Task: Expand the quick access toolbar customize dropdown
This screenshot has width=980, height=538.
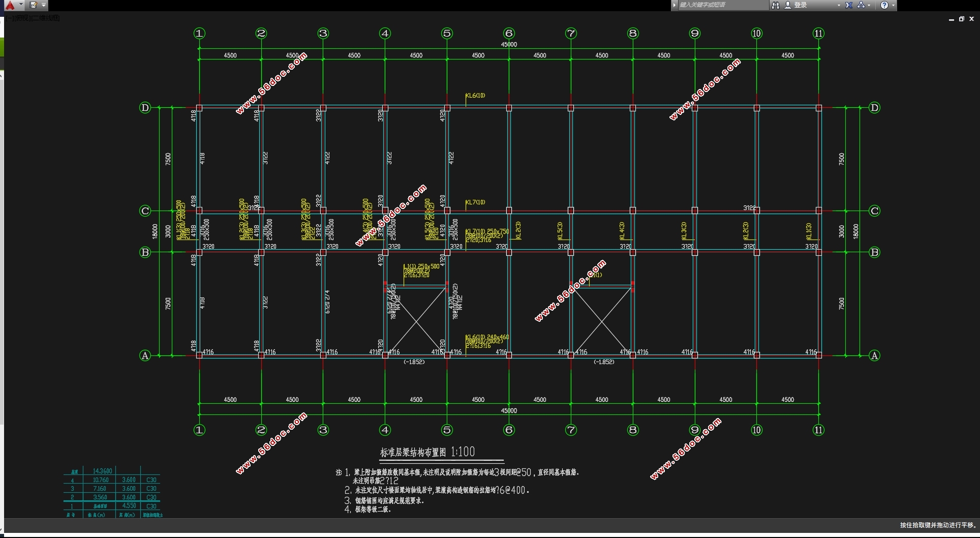Action: coord(44,5)
